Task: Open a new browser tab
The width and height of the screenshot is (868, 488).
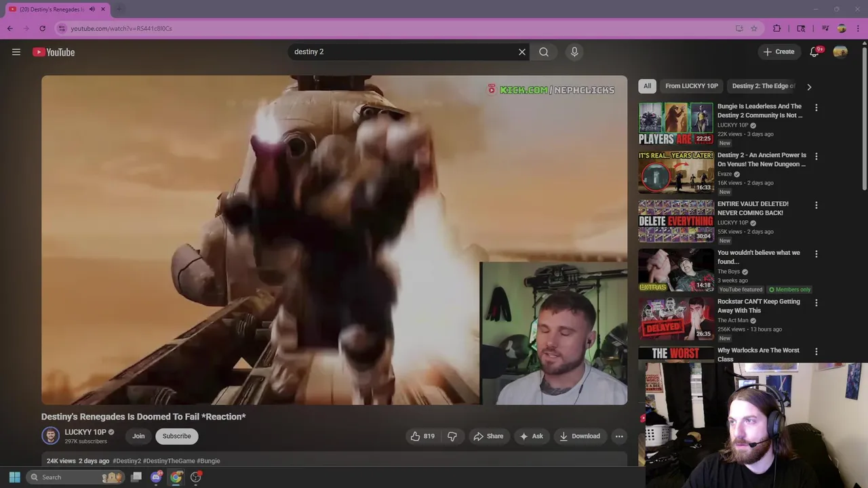Action: 119,9
